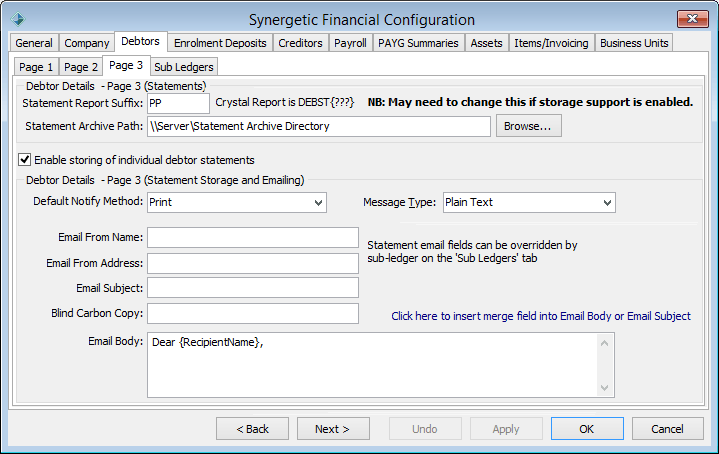Screen dimensions: 719x454
Task: Select the Debtors tab
Action: (140, 41)
